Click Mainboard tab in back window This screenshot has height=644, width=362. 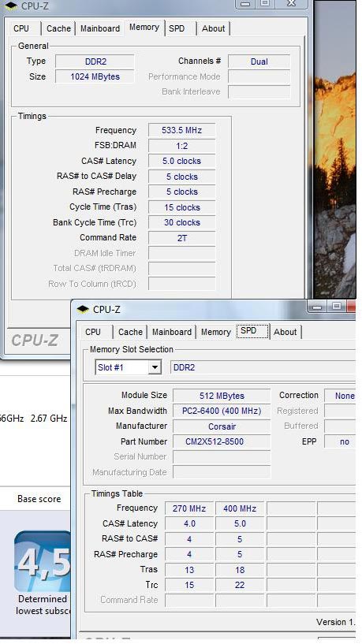tap(100, 28)
